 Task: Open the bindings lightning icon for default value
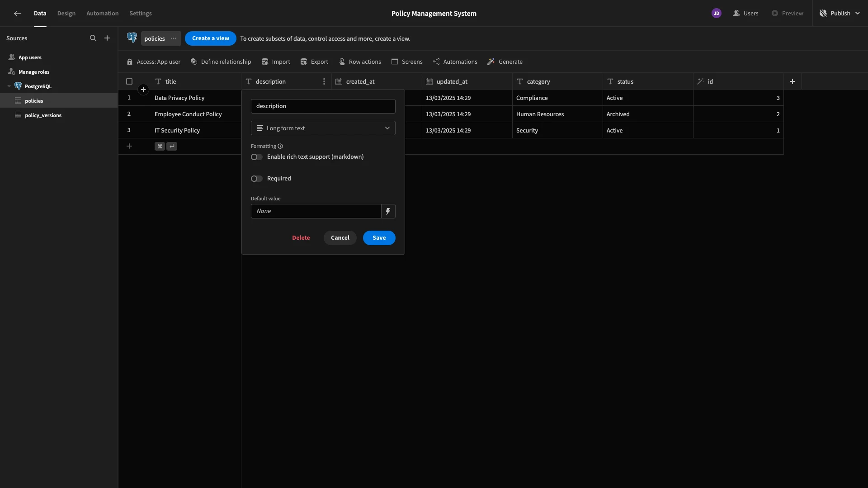tap(388, 211)
